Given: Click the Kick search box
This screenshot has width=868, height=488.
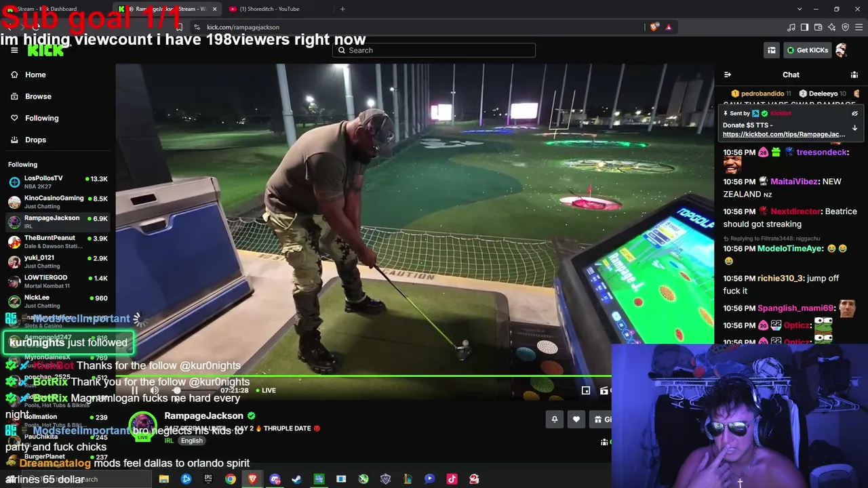Looking at the screenshot, I should [x=434, y=50].
